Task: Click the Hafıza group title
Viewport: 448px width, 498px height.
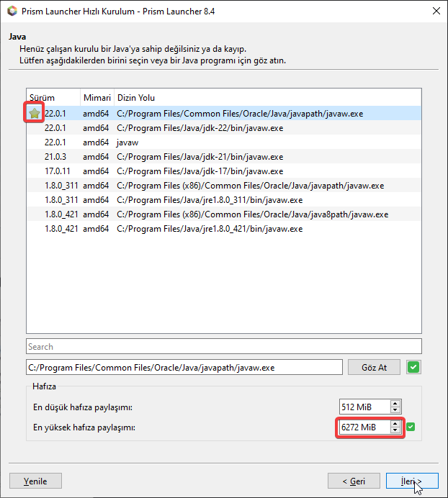Action: click(x=44, y=386)
